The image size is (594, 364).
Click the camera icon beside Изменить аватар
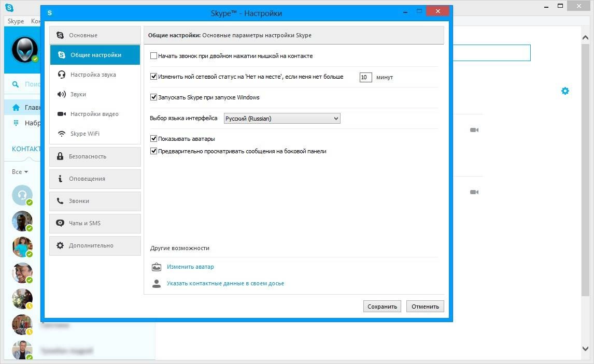tap(157, 267)
